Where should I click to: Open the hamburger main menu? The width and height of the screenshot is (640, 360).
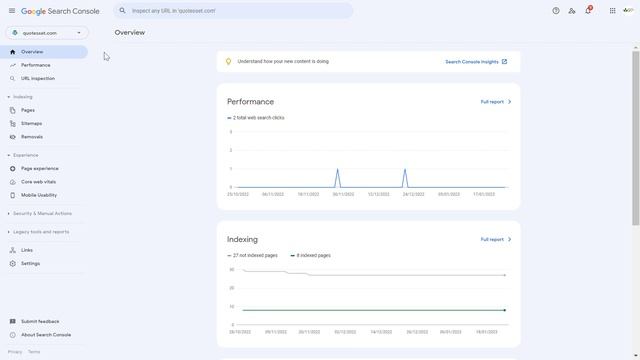(x=12, y=11)
